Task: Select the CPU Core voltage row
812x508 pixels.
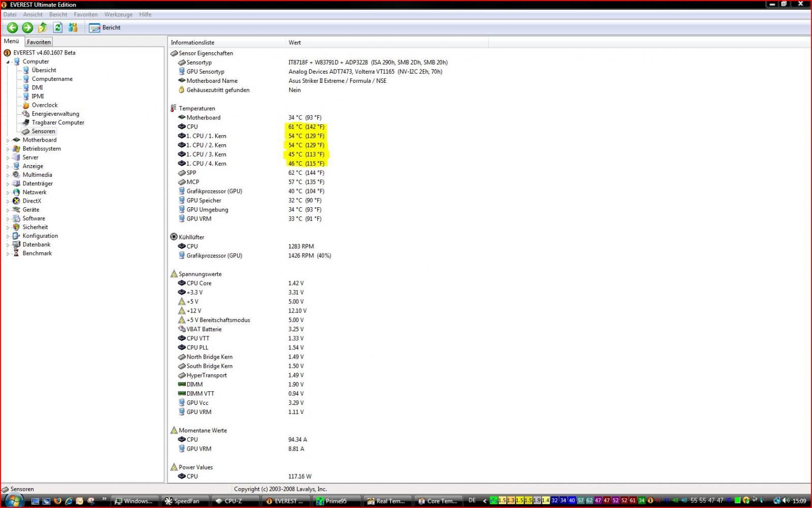Action: coord(241,283)
